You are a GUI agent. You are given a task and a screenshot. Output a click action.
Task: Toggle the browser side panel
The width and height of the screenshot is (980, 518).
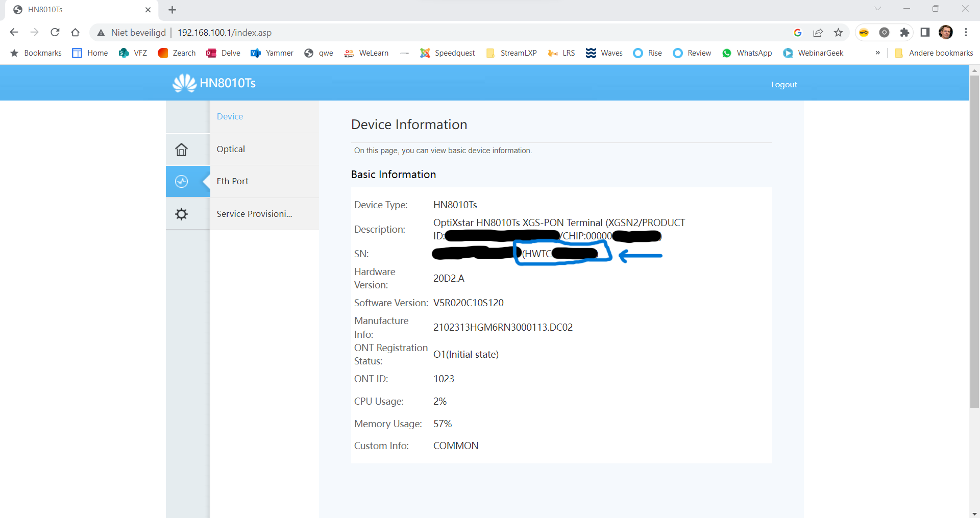tap(925, 32)
